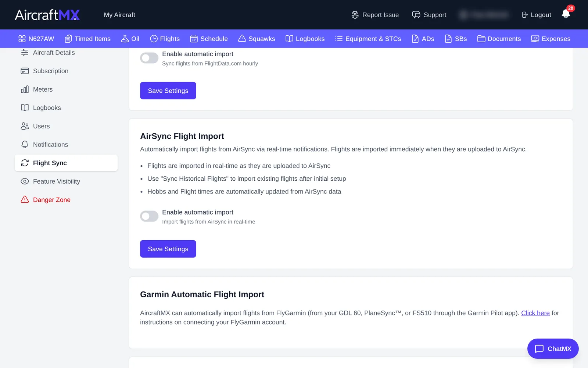This screenshot has width=588, height=368.
Task: Click the Schedule calendar icon
Action: point(194,39)
